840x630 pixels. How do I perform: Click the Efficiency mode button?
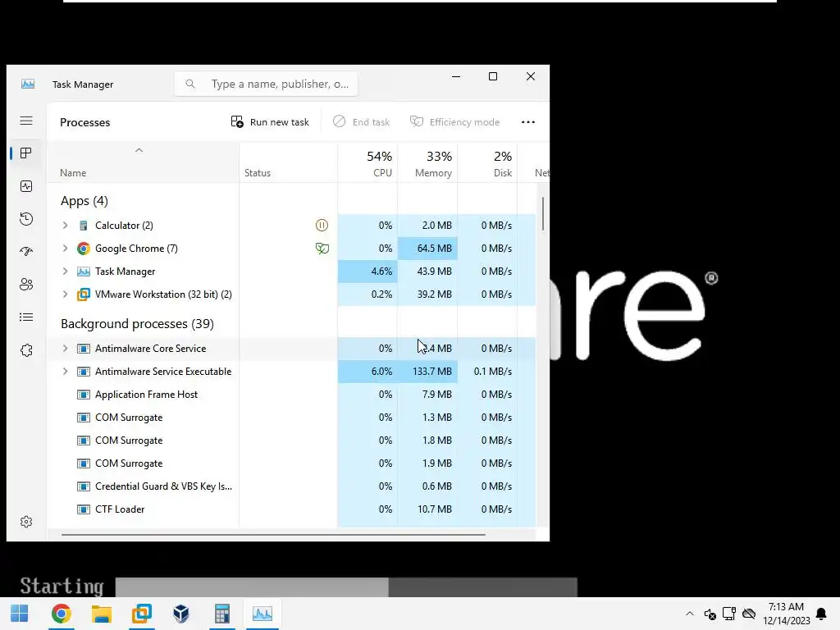[454, 122]
